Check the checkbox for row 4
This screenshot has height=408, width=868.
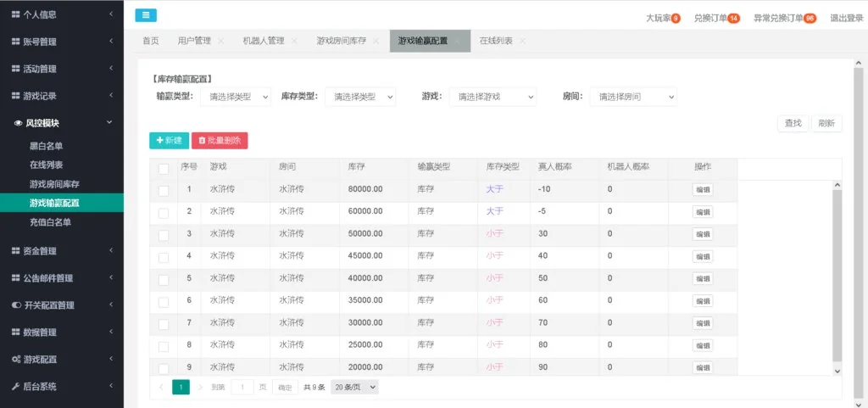pos(164,257)
